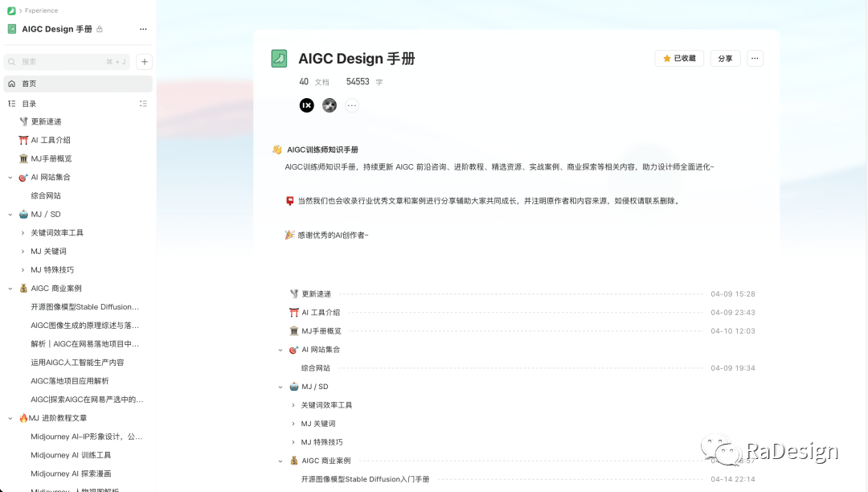Click the torii gate icon beside sidebar AI 工具介绍
868x492 pixels.
point(23,140)
